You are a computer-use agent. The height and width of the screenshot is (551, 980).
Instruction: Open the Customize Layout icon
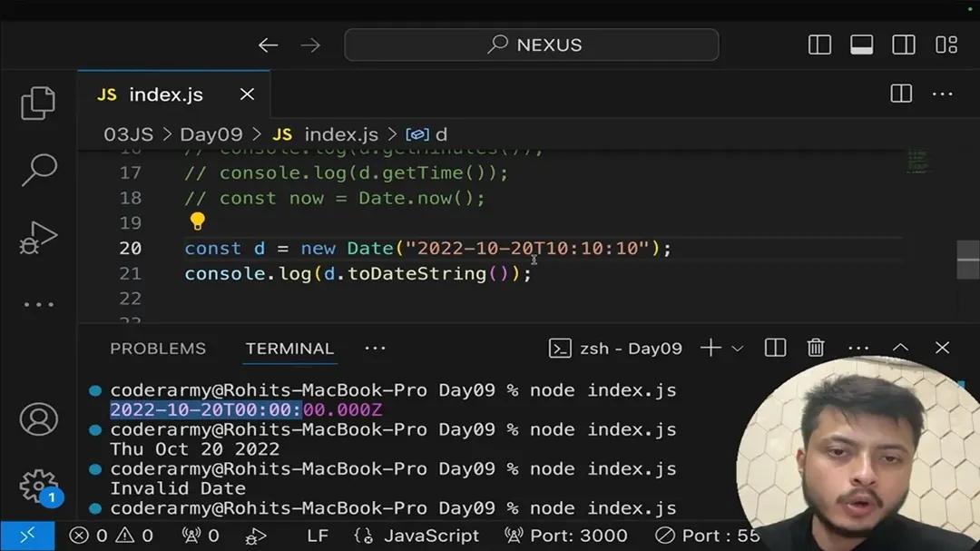[x=946, y=45]
